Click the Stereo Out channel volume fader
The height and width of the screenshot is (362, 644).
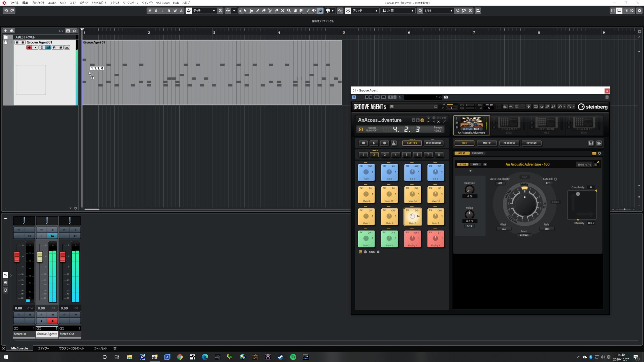(x=63, y=257)
